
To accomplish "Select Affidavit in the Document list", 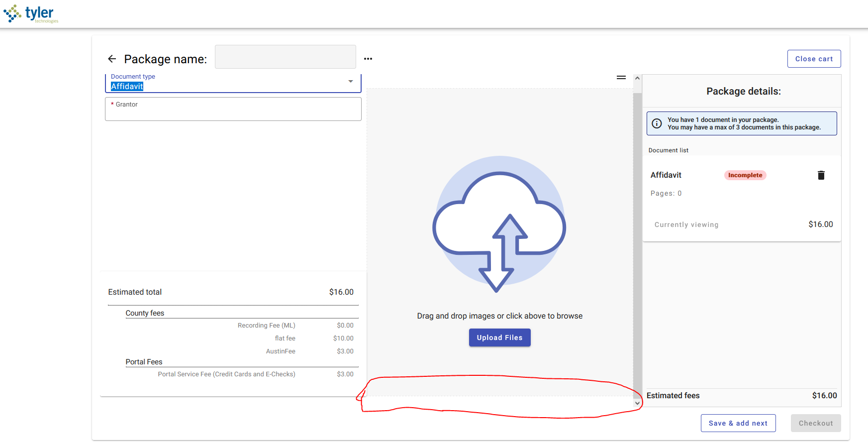I will click(x=666, y=175).
